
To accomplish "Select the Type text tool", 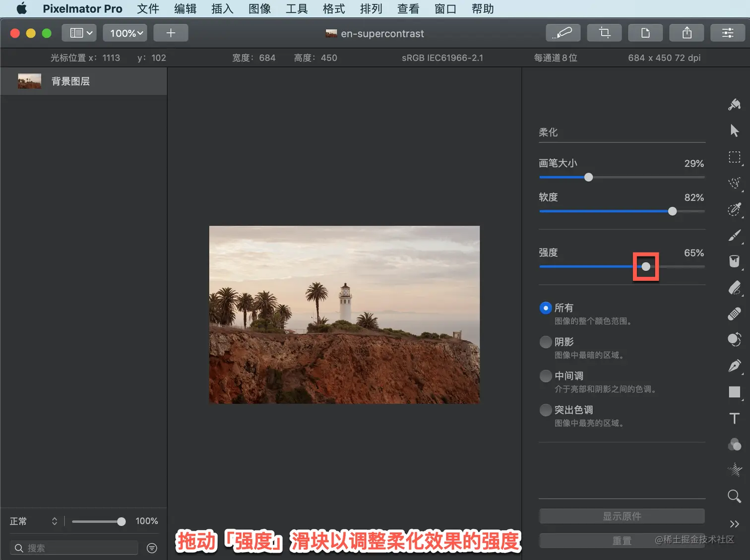I will point(735,418).
